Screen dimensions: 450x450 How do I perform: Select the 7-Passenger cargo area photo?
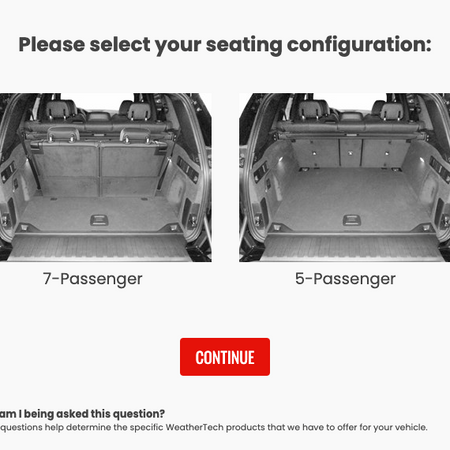click(105, 177)
